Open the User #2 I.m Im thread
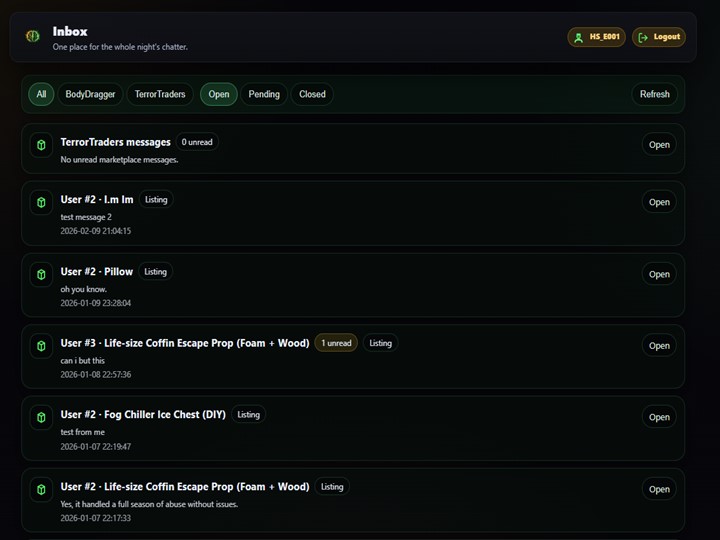Screen dimensions: 720x540 pyautogui.click(x=659, y=202)
